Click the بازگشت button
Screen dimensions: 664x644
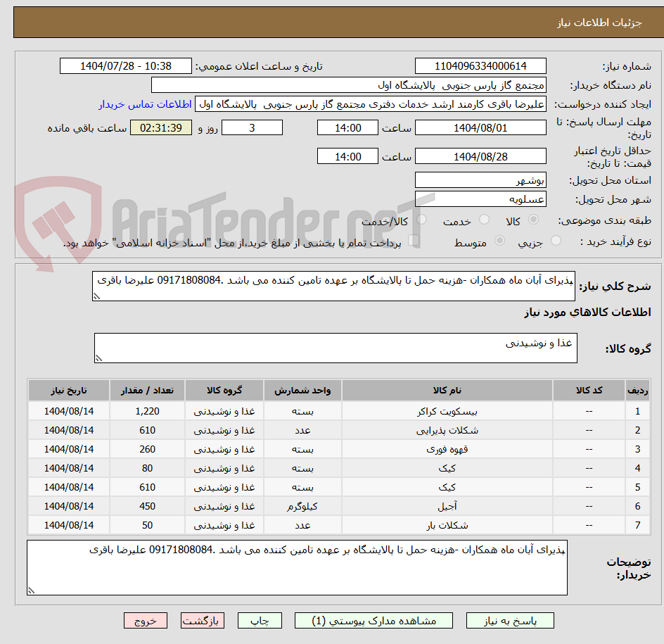point(202,620)
